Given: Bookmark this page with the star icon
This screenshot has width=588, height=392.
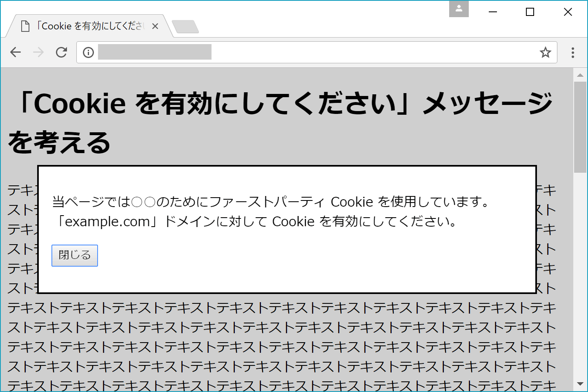Looking at the screenshot, I should (545, 52).
